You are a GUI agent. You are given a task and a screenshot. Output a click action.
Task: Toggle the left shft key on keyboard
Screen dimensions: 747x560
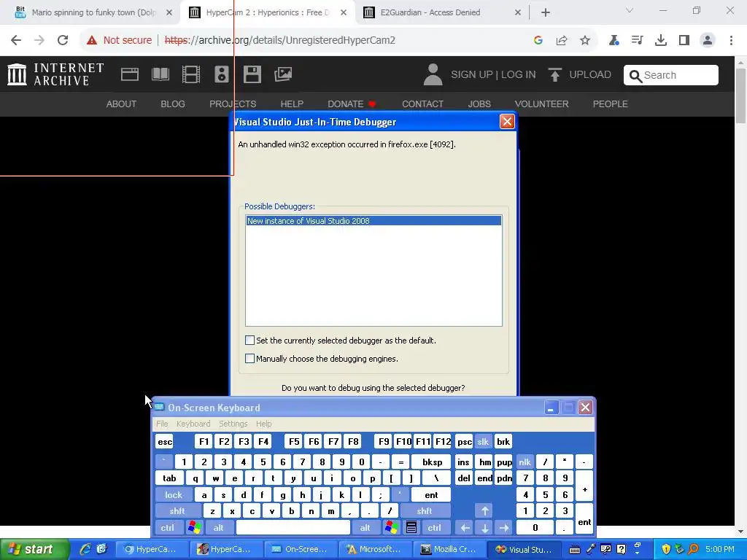[177, 511]
